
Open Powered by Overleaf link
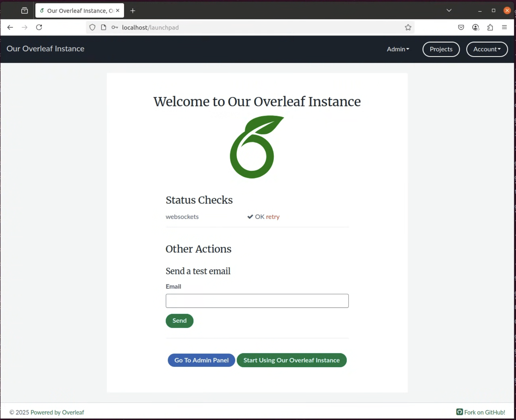coord(57,412)
